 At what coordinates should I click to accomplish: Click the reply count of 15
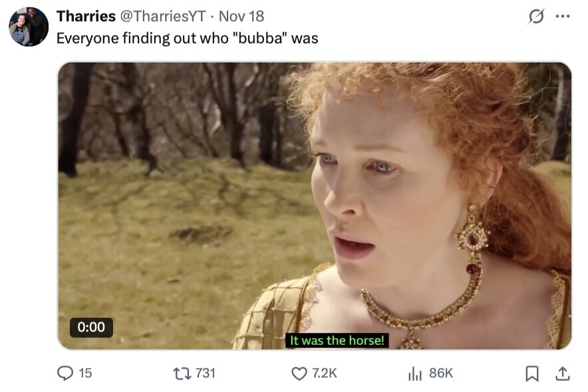(x=85, y=373)
